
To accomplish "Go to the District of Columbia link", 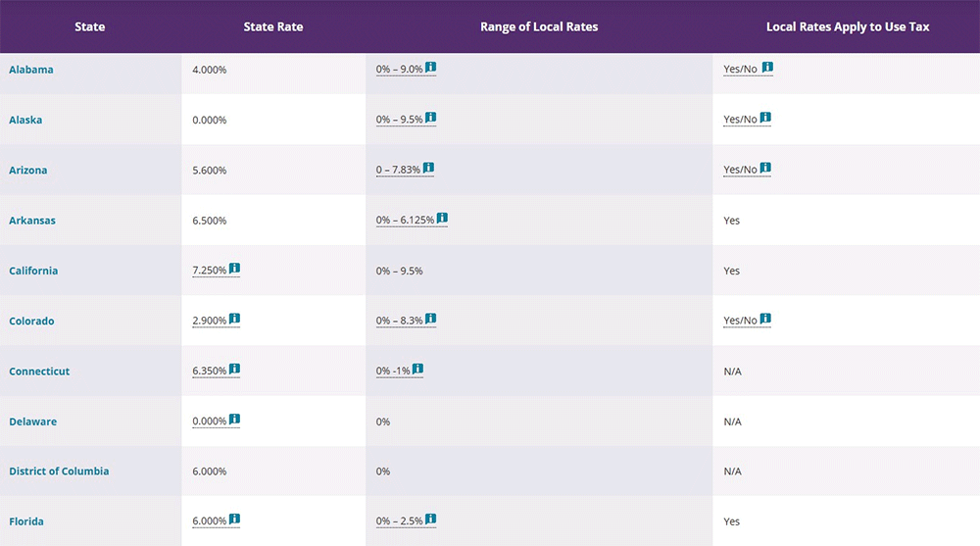I will click(x=59, y=472).
